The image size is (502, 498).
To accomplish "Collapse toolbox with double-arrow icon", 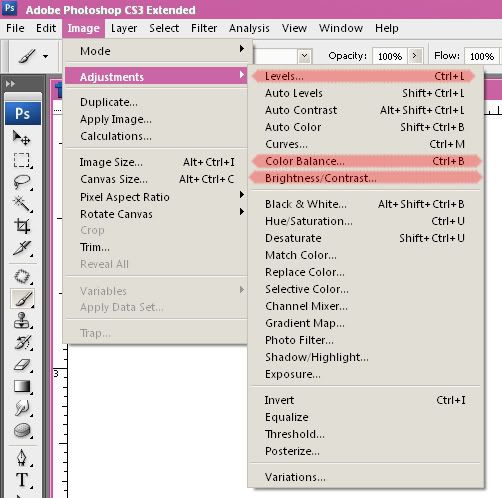I will pyautogui.click(x=10, y=84).
